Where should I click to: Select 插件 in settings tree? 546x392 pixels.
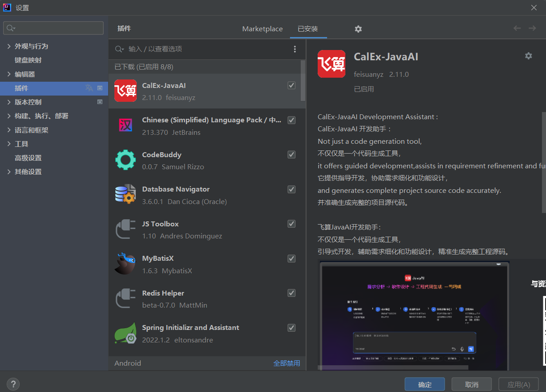click(54, 88)
